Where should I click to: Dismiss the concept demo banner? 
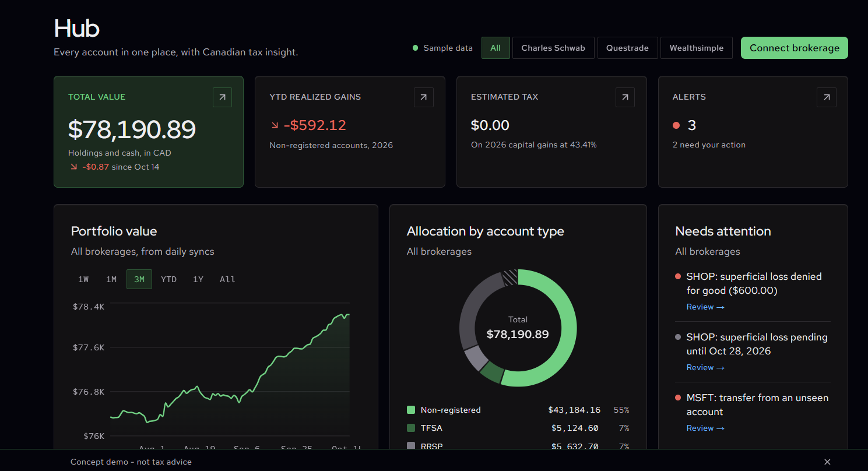[827, 462]
